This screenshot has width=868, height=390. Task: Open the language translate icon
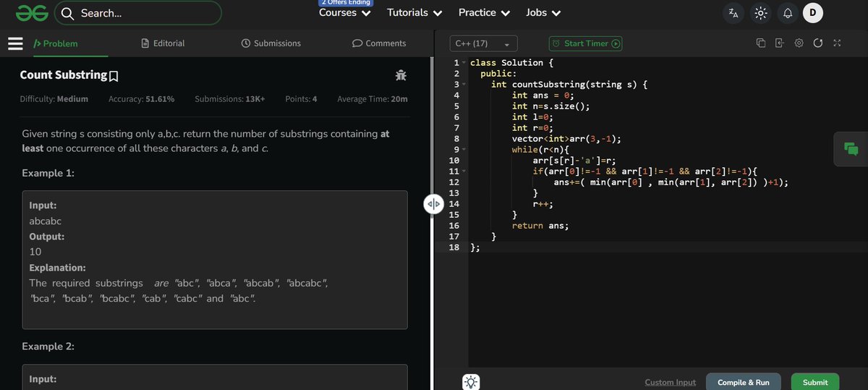coord(733,13)
